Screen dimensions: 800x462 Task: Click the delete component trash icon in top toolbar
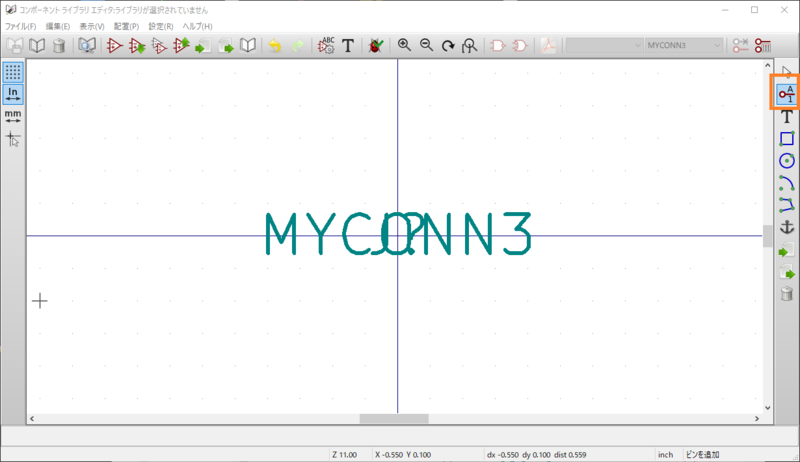pyautogui.click(x=59, y=46)
